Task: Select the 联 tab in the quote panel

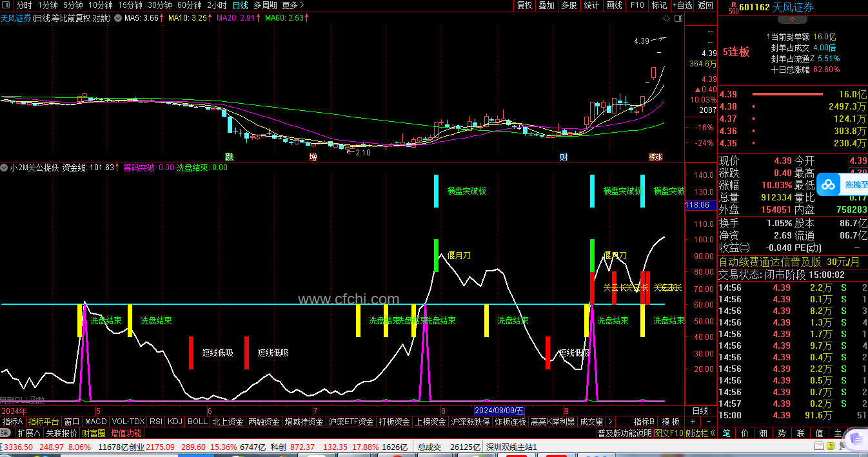Action: click(801, 433)
